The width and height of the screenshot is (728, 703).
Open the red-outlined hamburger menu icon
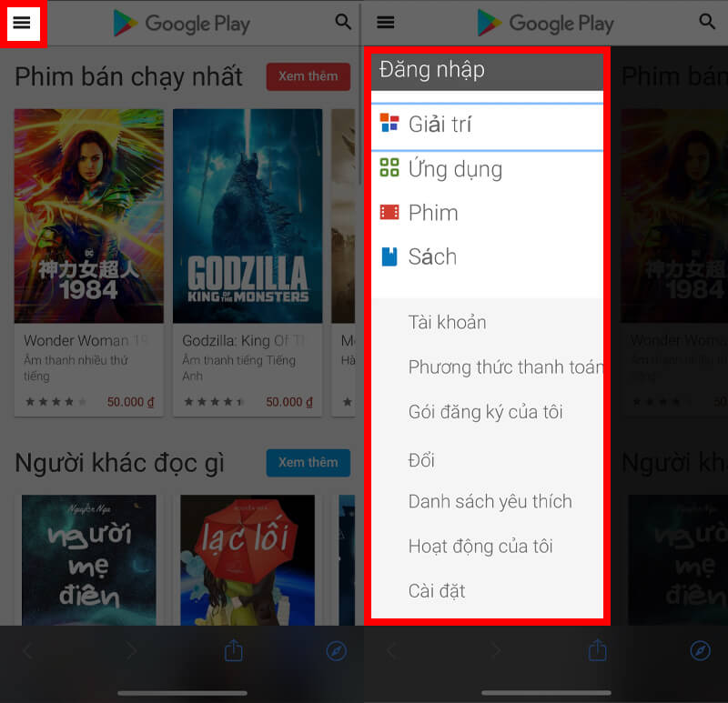click(x=22, y=23)
